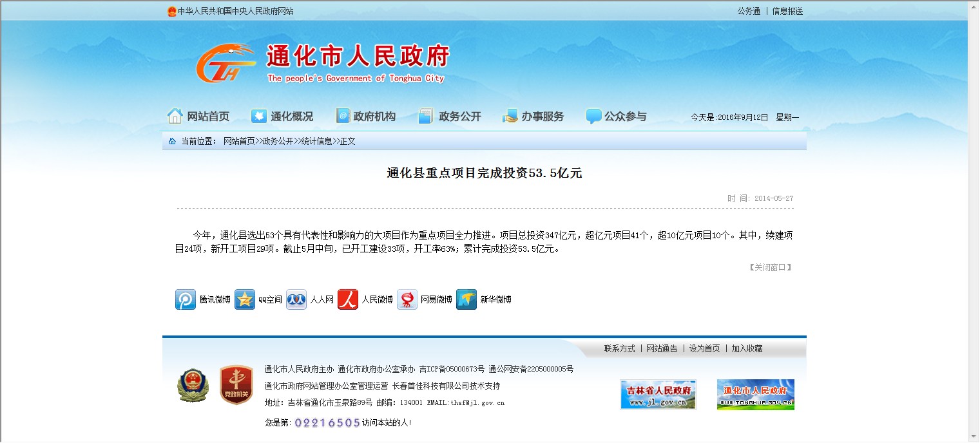Click the 吉林省人民政府 banner

coord(658,394)
